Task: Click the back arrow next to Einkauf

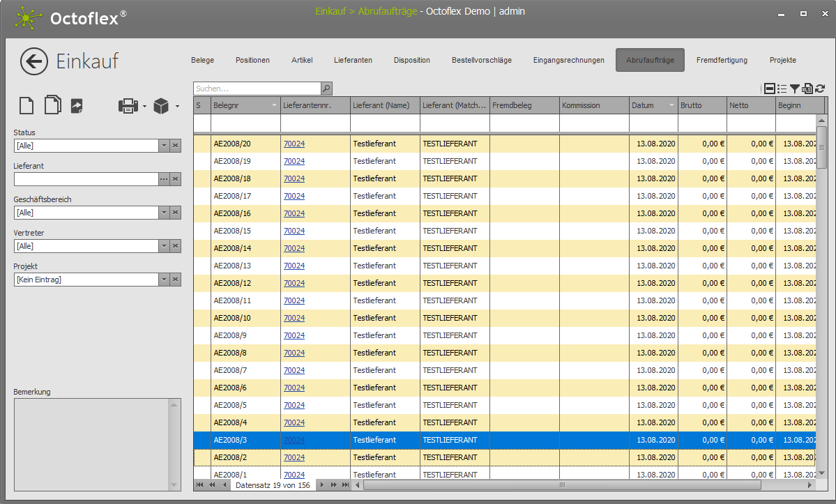Action: (x=34, y=61)
